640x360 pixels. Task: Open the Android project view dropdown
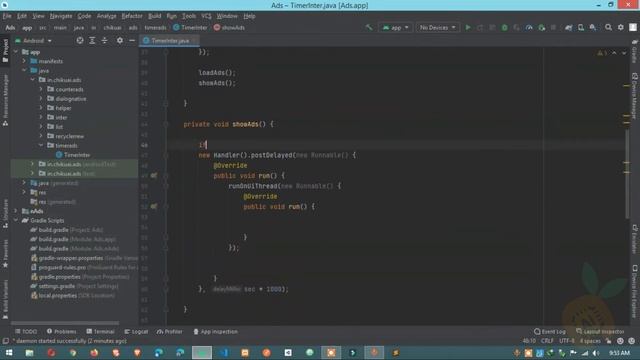(33, 40)
